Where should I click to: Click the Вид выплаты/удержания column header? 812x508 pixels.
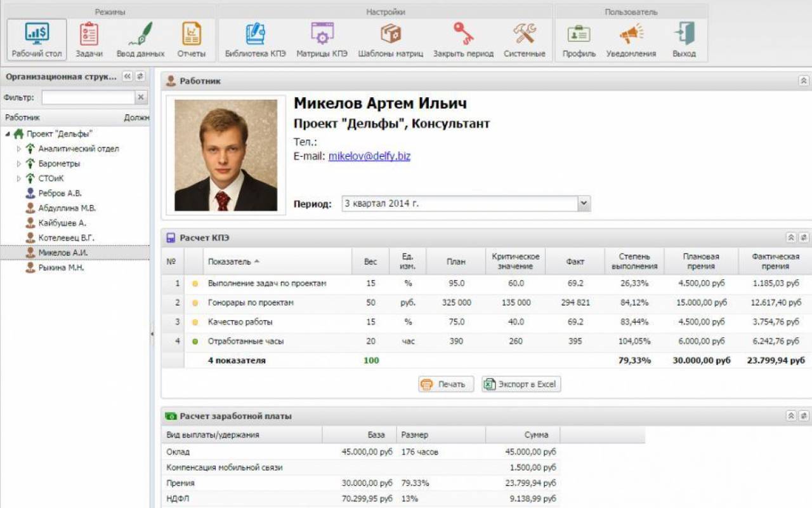(x=242, y=435)
